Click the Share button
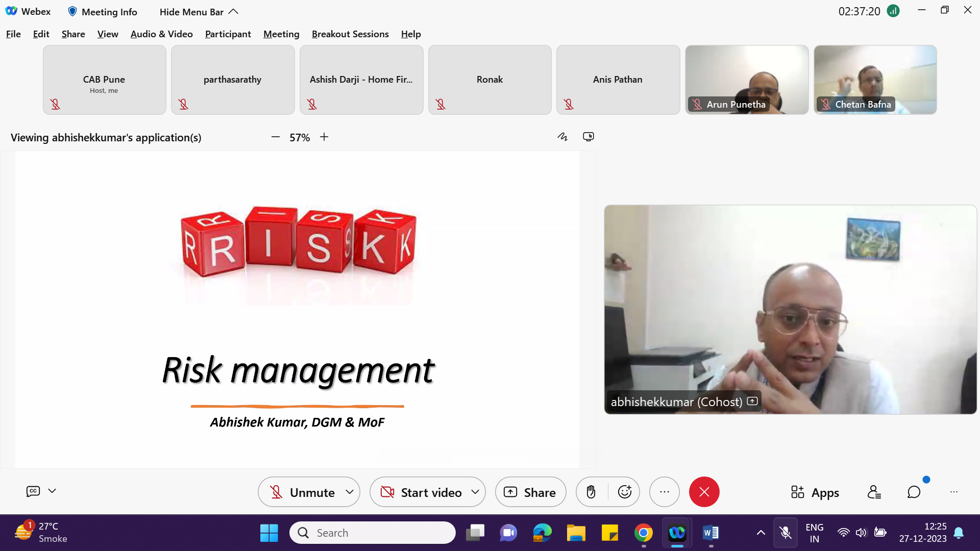Image resolution: width=980 pixels, height=551 pixels. click(x=530, y=492)
